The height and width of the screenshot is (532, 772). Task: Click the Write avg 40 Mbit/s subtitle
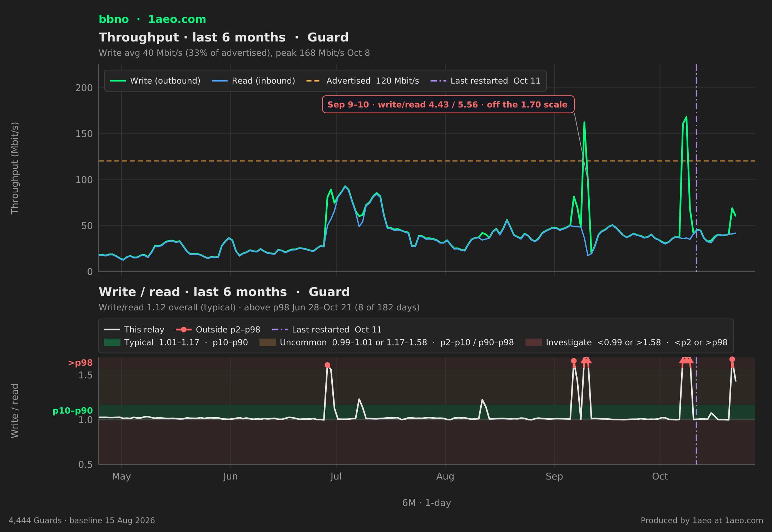(x=234, y=53)
